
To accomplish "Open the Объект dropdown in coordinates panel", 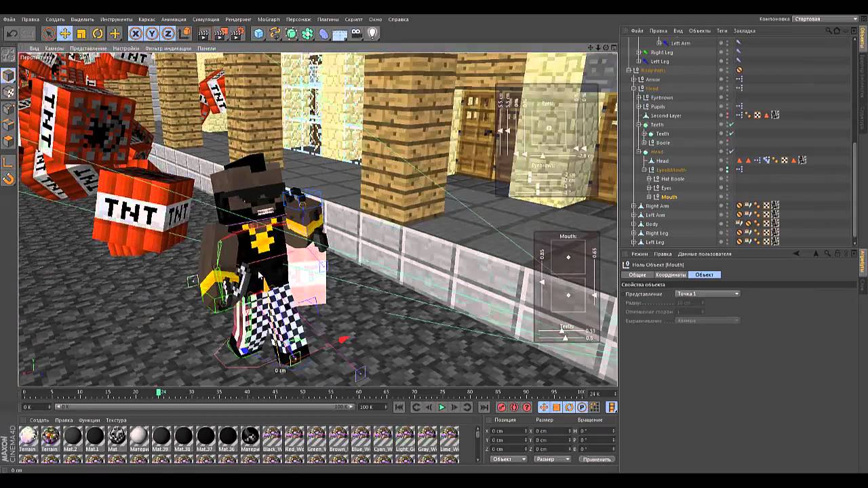I will click(x=509, y=459).
